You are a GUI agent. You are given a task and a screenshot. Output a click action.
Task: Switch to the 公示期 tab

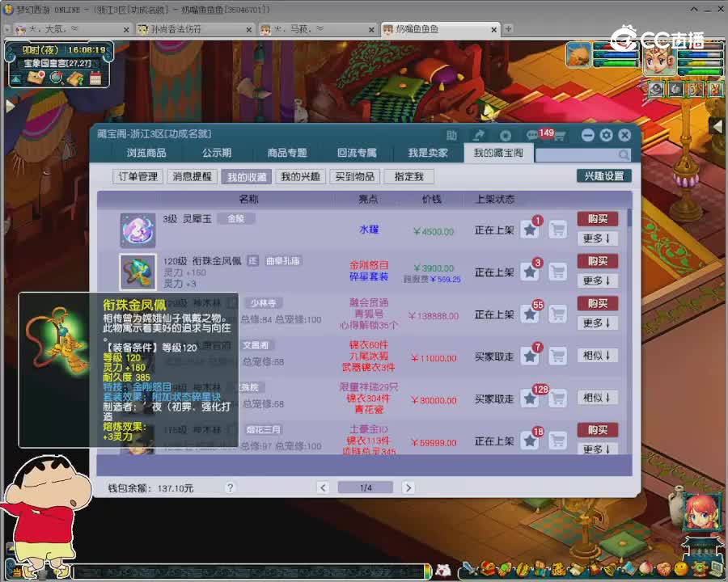click(x=217, y=153)
